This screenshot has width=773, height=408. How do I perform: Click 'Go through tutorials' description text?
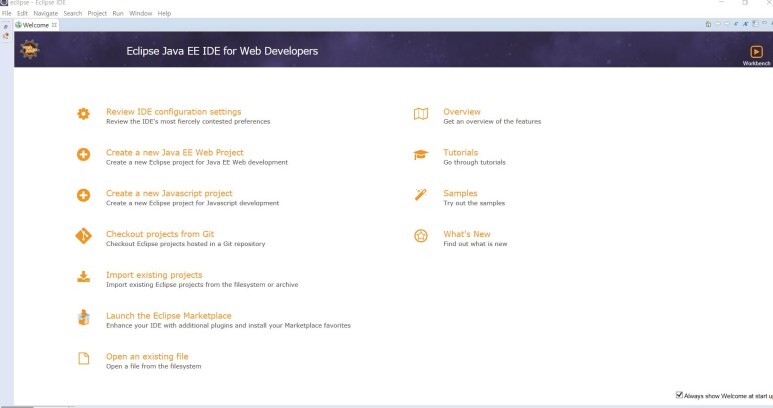point(474,163)
